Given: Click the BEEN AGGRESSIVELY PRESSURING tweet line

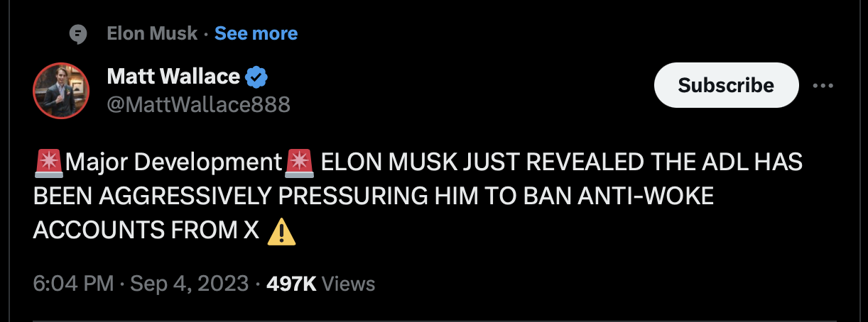Looking at the screenshot, I should [374, 196].
